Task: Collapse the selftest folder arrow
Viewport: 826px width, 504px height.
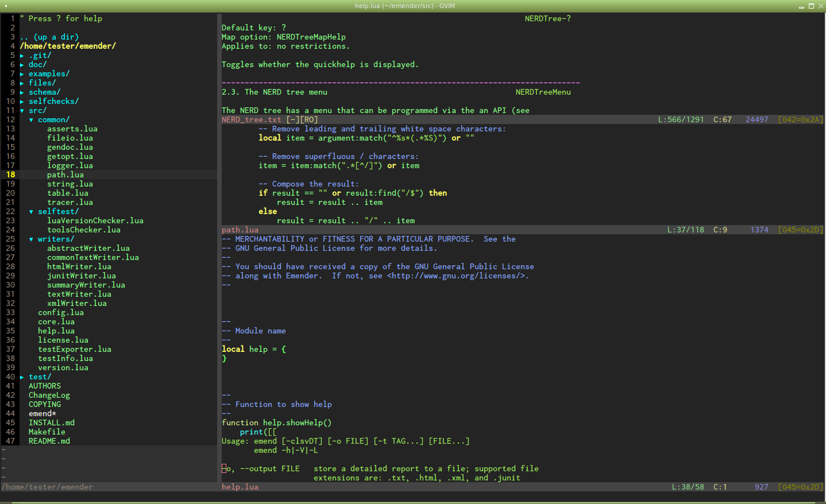Action: [x=31, y=212]
